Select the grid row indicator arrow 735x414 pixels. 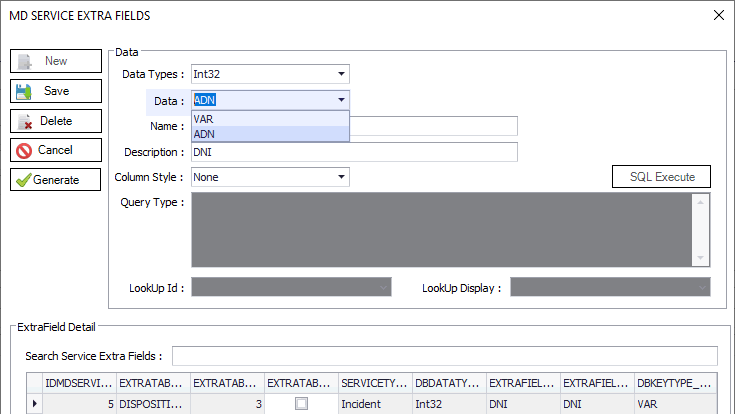[x=35, y=404]
